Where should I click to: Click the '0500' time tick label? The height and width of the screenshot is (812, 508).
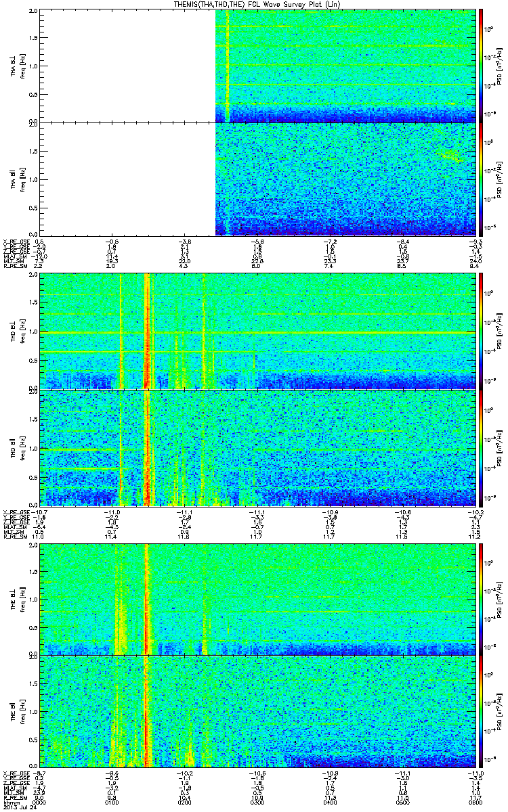click(402, 803)
